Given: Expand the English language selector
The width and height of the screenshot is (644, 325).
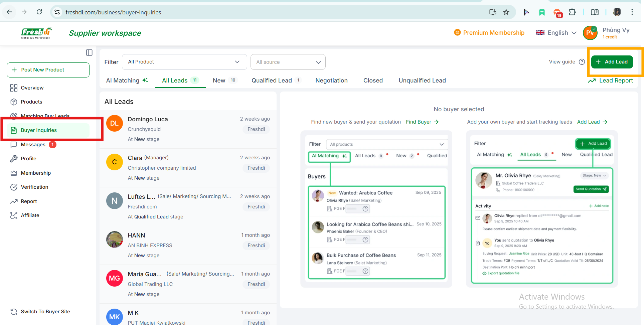Looking at the screenshot, I should (x=556, y=33).
